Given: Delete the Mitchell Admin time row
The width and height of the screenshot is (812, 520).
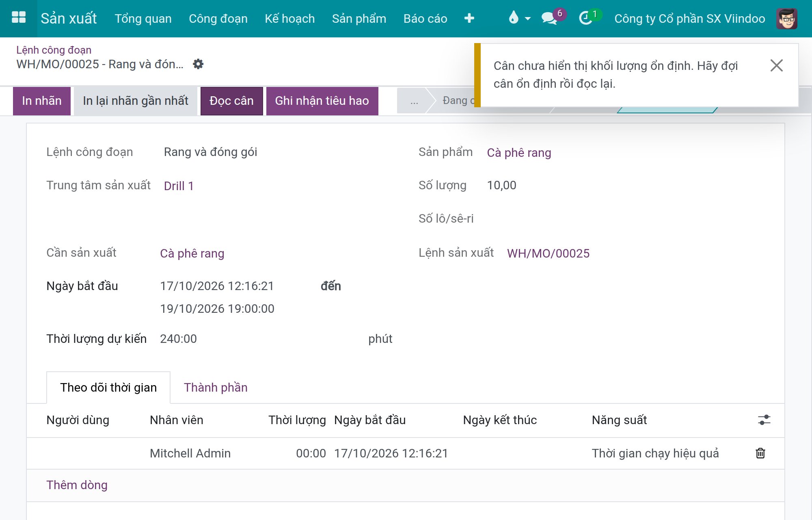Looking at the screenshot, I should pos(760,453).
